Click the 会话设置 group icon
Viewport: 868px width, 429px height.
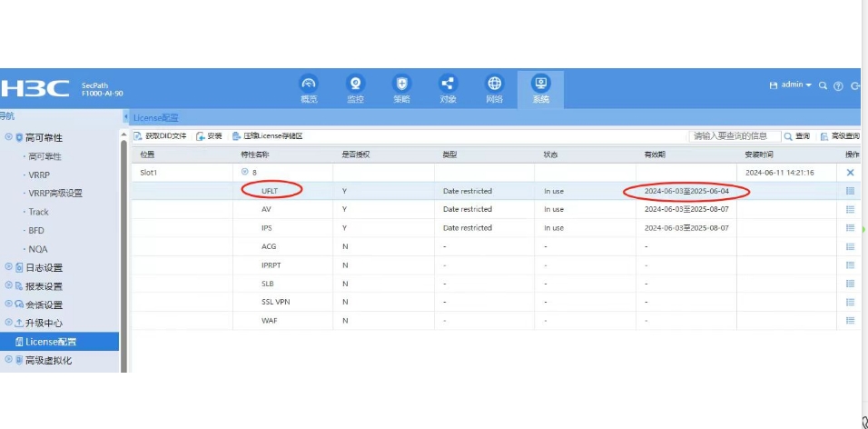coord(19,304)
